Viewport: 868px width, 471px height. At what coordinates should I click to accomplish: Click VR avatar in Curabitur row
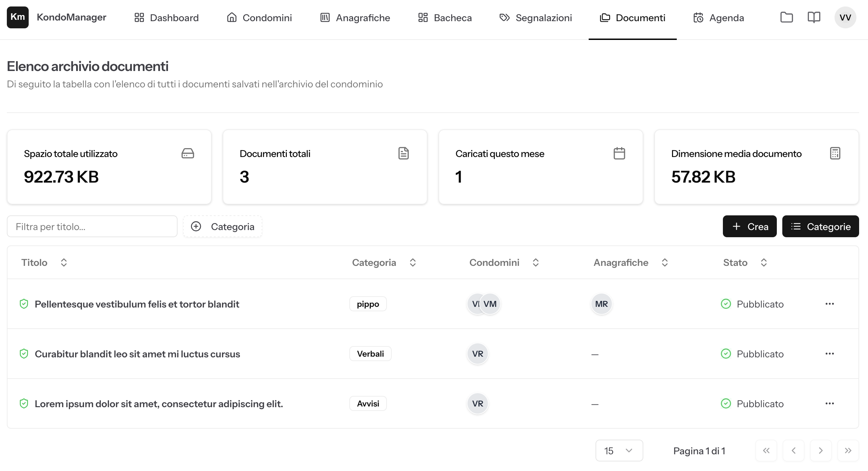tap(477, 354)
